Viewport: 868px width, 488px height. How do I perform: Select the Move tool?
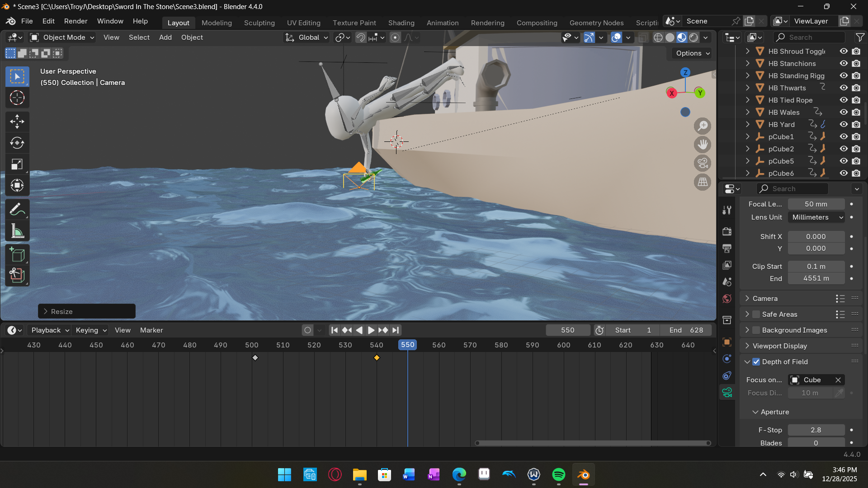tap(17, 121)
